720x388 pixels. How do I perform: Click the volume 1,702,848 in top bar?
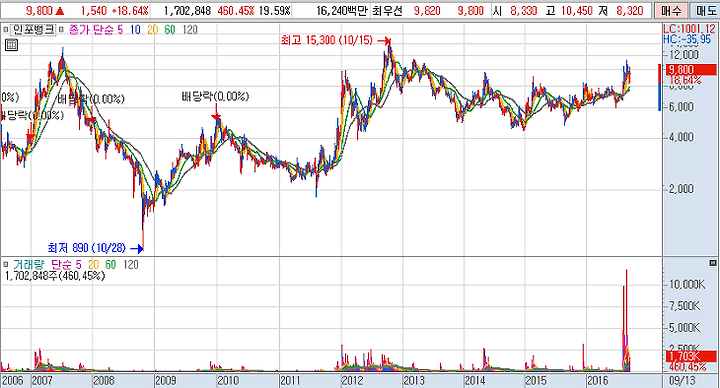[187, 11]
